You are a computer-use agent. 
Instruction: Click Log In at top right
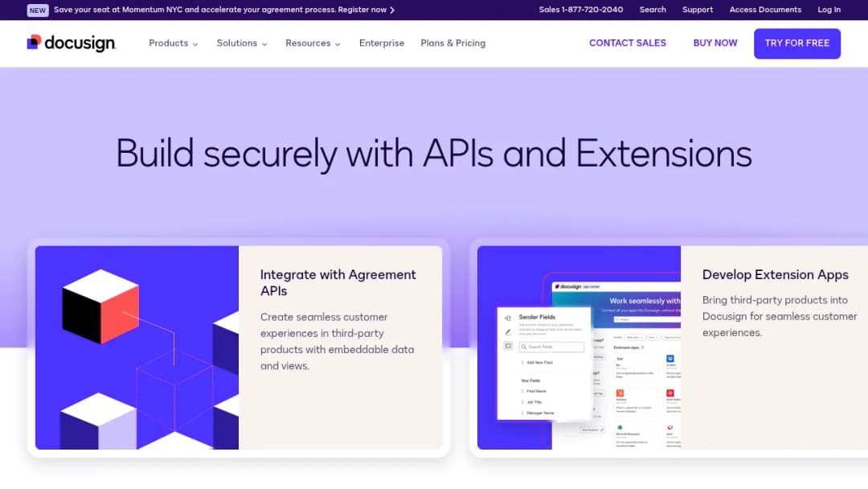coord(829,10)
